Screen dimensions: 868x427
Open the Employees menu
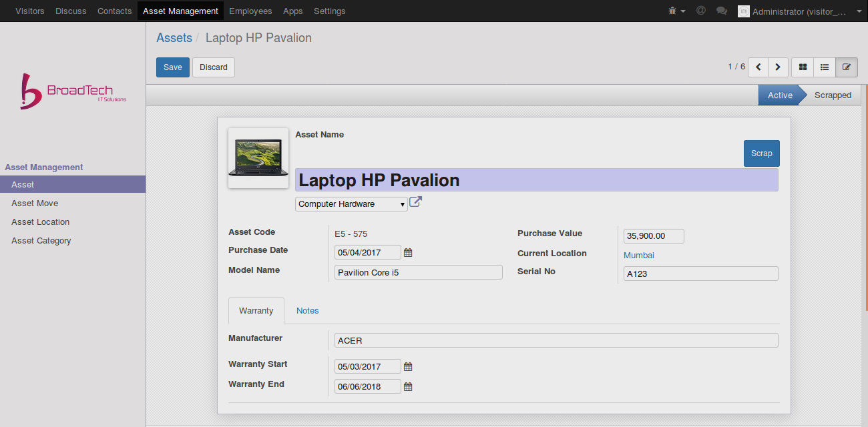(x=250, y=11)
